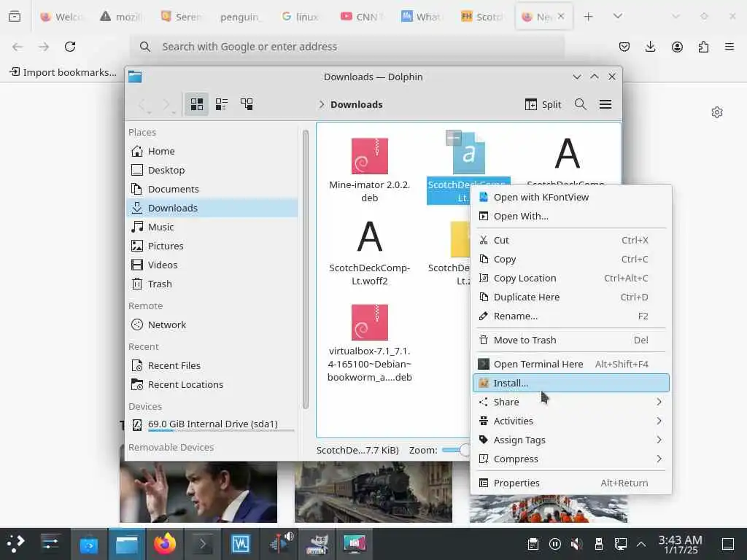Image resolution: width=747 pixels, height=560 pixels.
Task: Click Firefox address bar search field
Action: point(347,47)
